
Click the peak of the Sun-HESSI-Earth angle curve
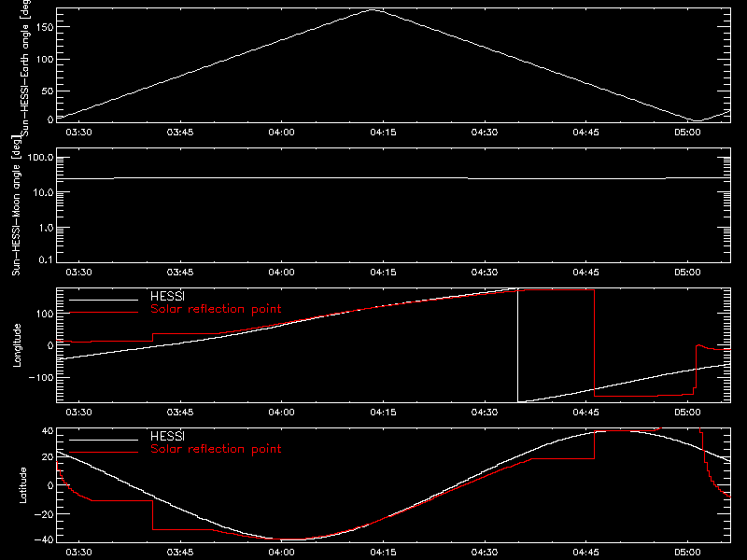click(373, 9)
